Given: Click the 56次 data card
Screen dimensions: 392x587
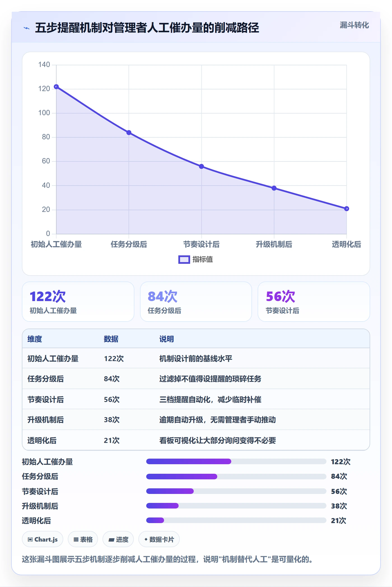Looking at the screenshot, I should point(314,302).
